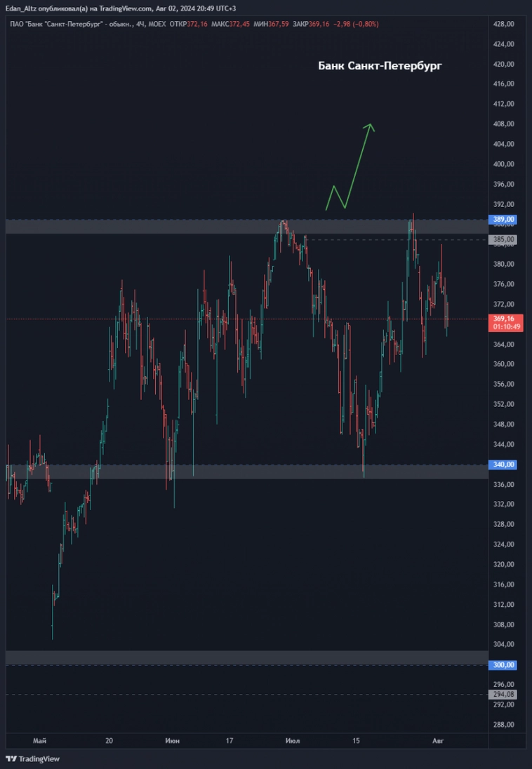This screenshot has height=769, width=532.
Task: Click the 288,00 price axis label
Action: 504,725
